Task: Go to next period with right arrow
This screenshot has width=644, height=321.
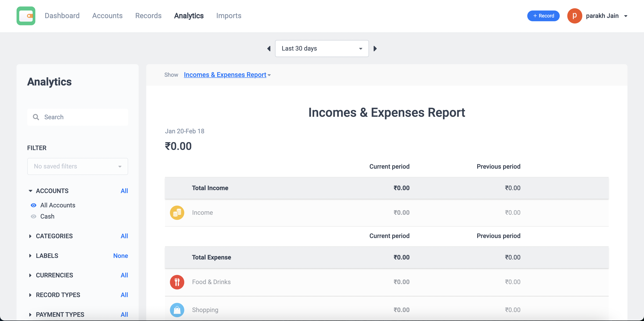Action: coord(375,49)
